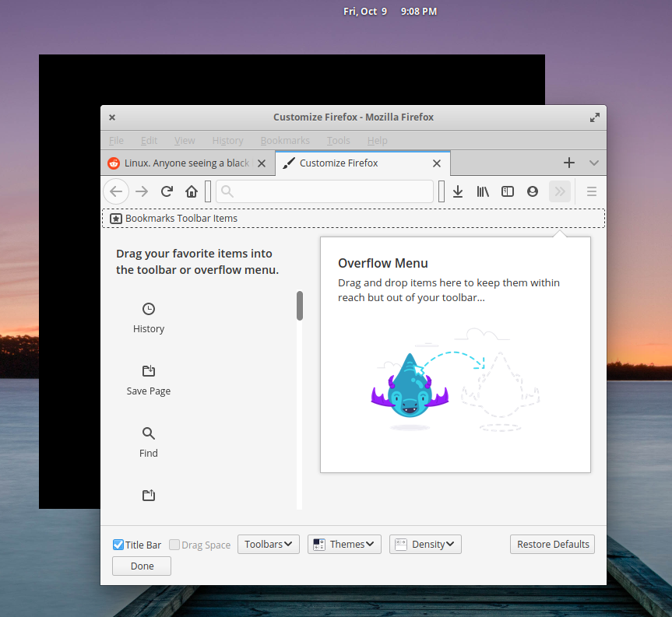Screen dimensions: 672x617
Task: Open the Bookmarks menu
Action: tap(285, 141)
